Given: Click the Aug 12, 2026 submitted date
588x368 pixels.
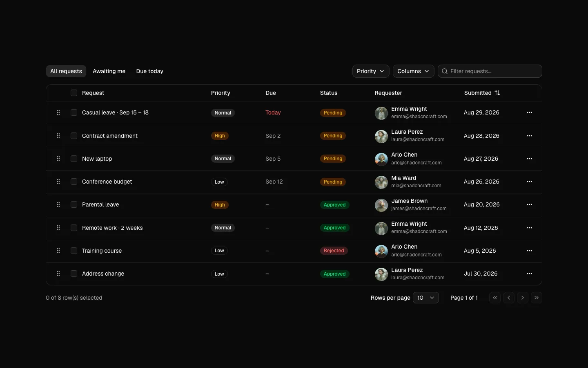Looking at the screenshot, I should tap(481, 228).
